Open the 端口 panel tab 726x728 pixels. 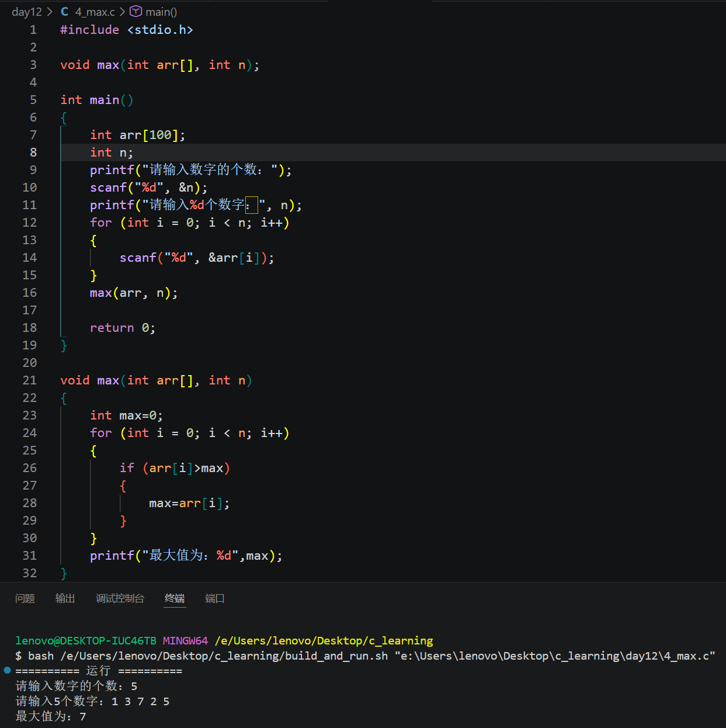click(x=214, y=598)
